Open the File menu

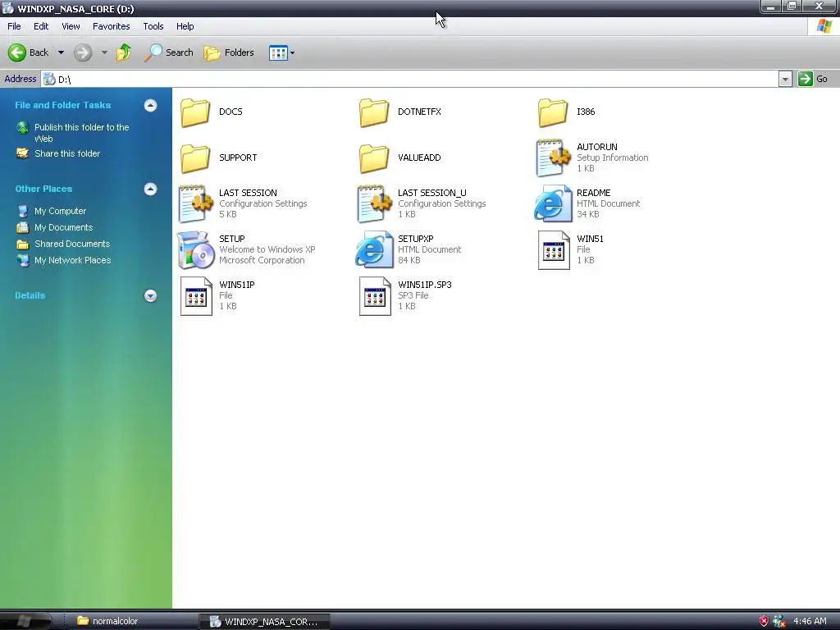(14, 26)
